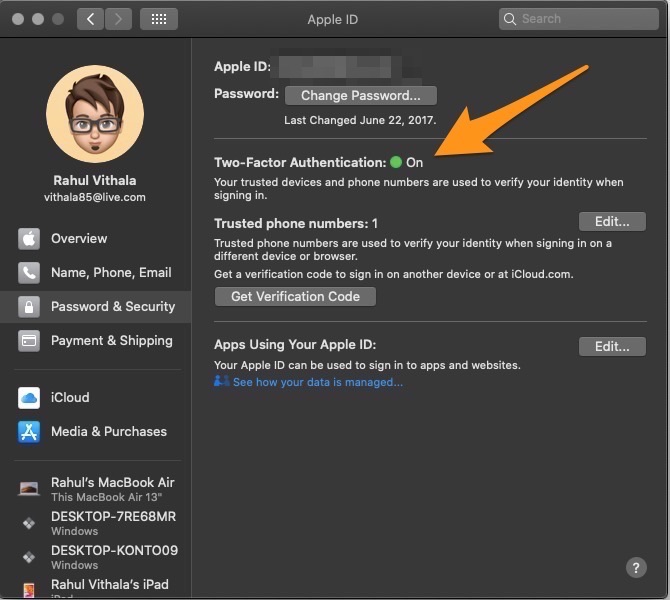Select the Password & Security section
The width and height of the screenshot is (670, 600).
(x=95, y=307)
